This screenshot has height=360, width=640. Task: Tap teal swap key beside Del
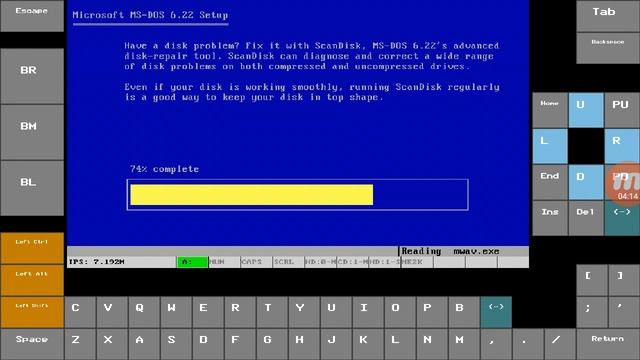(622, 218)
